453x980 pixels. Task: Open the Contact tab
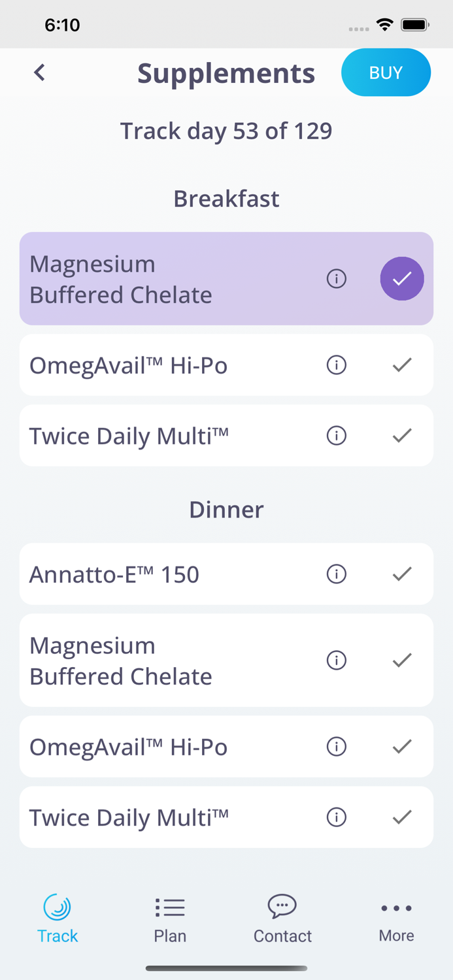pyautogui.click(x=282, y=919)
